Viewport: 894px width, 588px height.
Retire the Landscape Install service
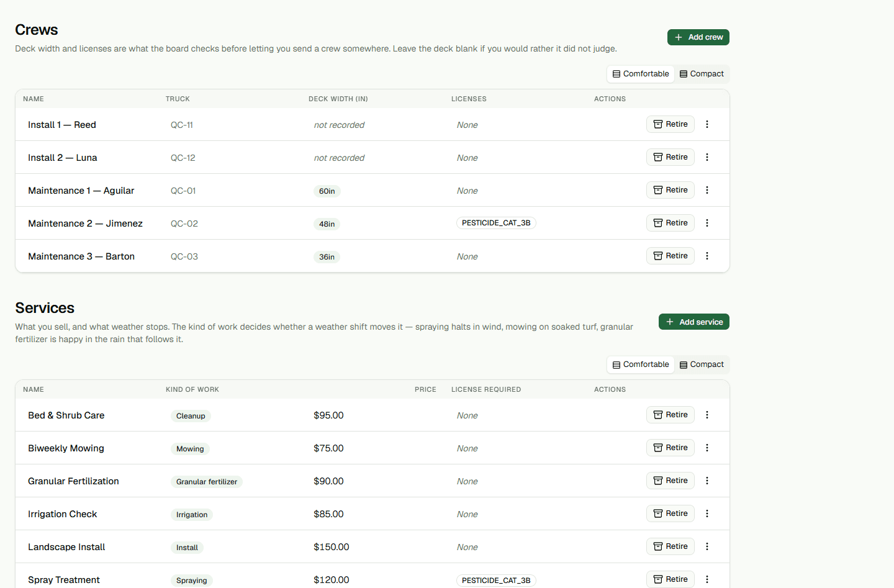tap(670, 546)
